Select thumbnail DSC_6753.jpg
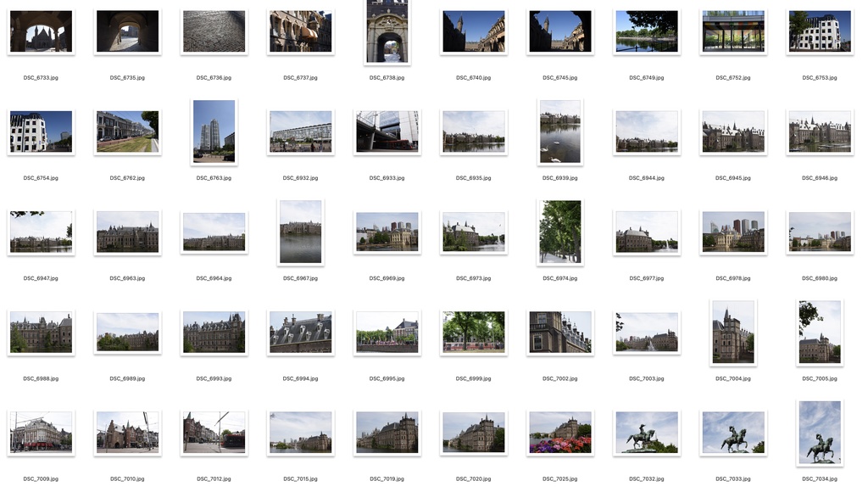Image resolution: width=868 pixels, height=492 pixels. (820, 31)
